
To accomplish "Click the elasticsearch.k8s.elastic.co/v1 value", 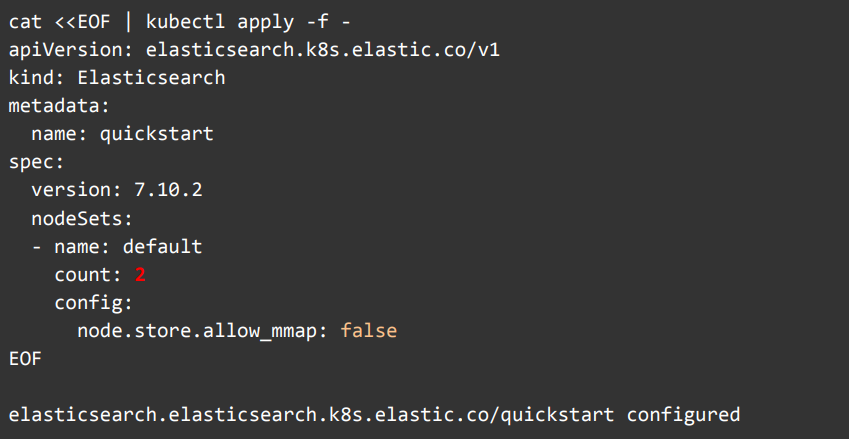I will click(x=322, y=50).
